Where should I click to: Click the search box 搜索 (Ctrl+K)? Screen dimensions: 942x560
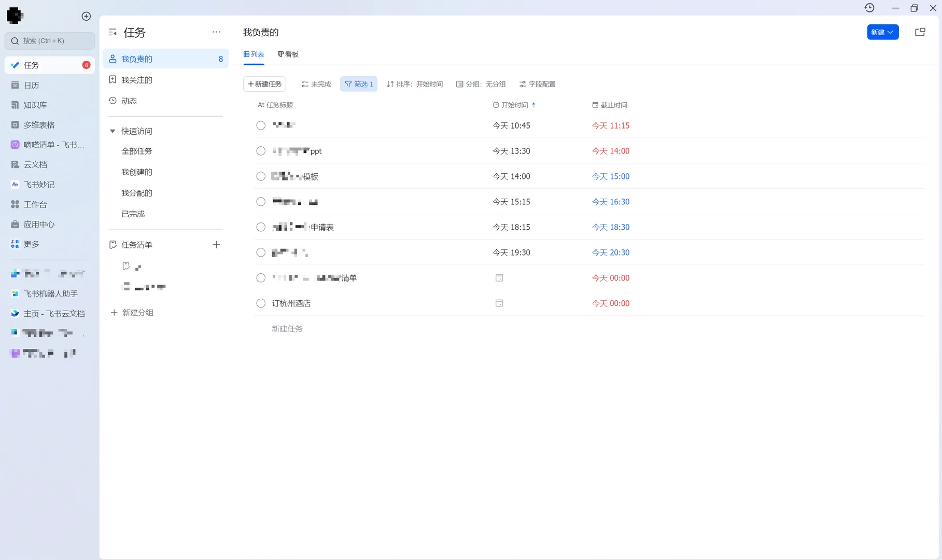(x=50, y=41)
